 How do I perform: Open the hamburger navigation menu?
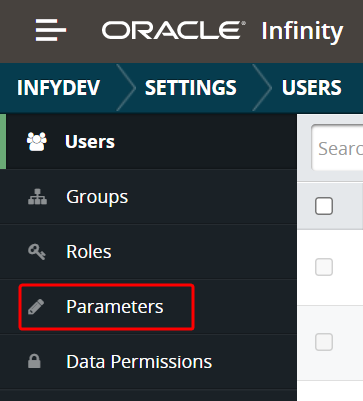click(51, 30)
